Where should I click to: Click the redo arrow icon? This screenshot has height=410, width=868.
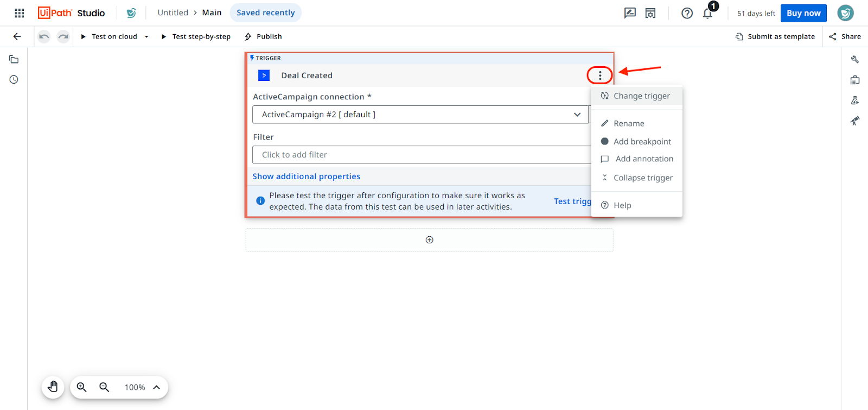[x=63, y=36]
